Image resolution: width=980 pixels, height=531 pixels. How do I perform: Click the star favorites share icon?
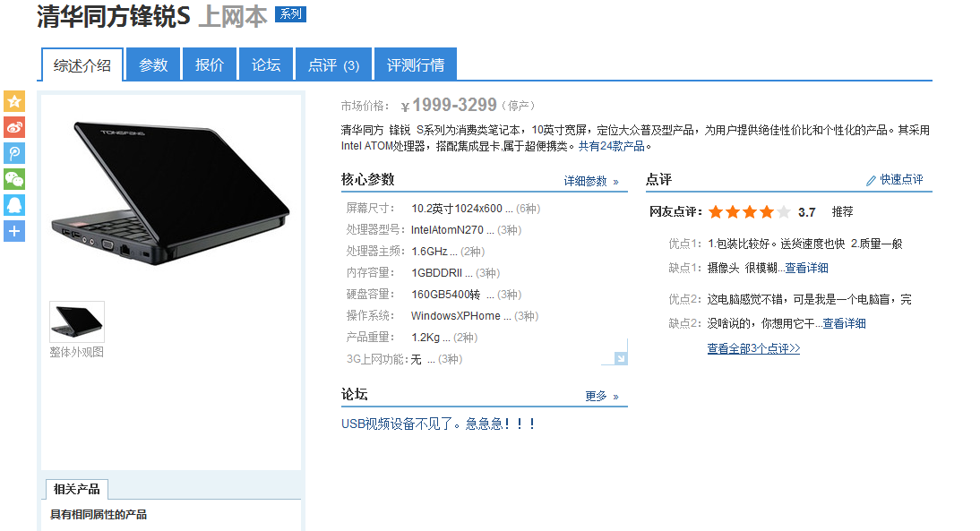[14, 101]
